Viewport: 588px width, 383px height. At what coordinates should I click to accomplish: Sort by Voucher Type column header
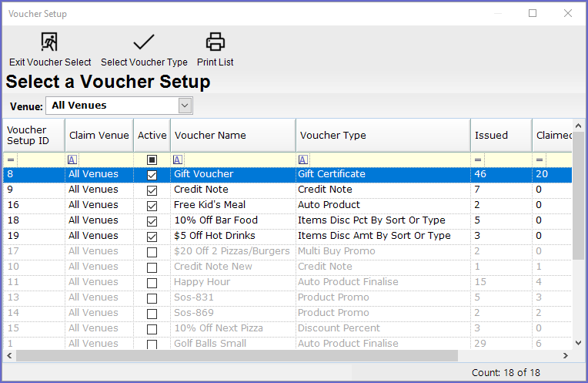pyautogui.click(x=383, y=135)
